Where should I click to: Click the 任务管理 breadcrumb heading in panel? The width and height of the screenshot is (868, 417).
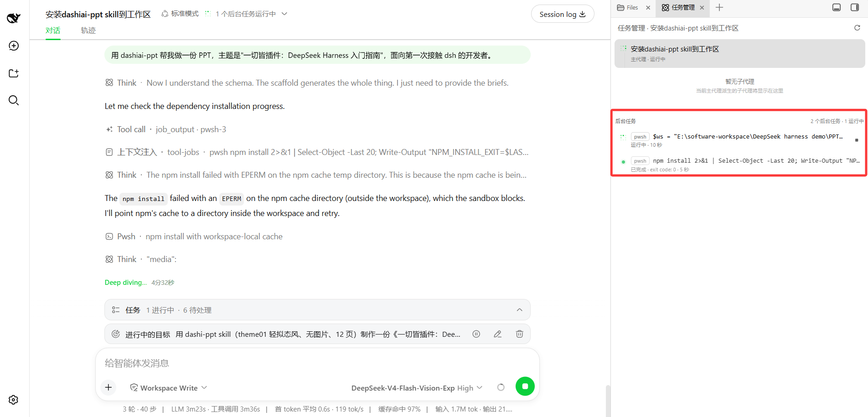tap(678, 28)
